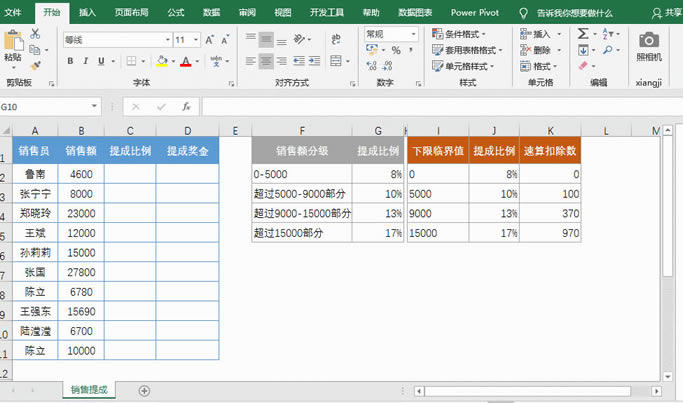Screen dimensions: 683x403
Task: Add a new sheet with plus icon
Action: pyautogui.click(x=144, y=390)
